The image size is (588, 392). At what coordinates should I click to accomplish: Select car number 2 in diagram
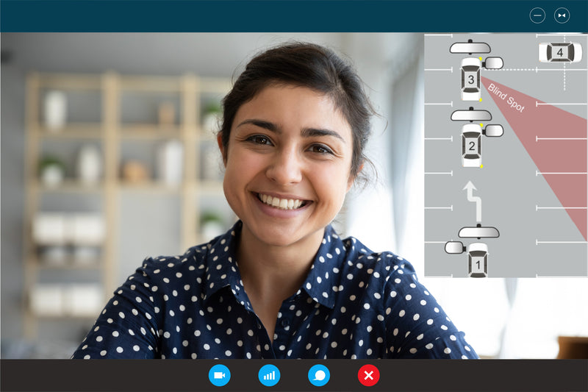point(471,145)
